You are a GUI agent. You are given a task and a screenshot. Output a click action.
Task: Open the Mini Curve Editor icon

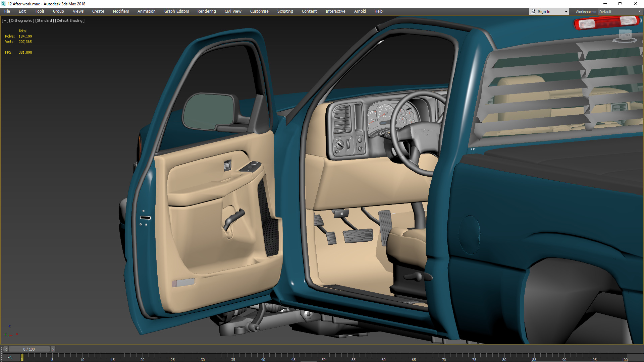10,358
